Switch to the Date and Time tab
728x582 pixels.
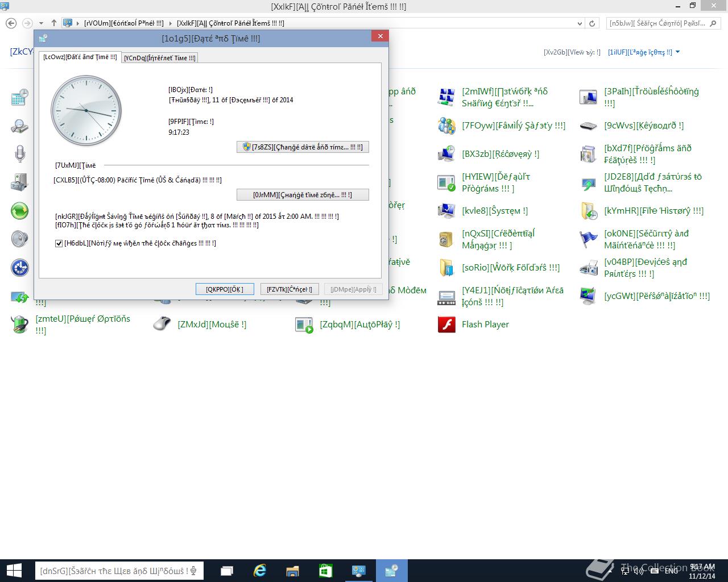pos(80,57)
